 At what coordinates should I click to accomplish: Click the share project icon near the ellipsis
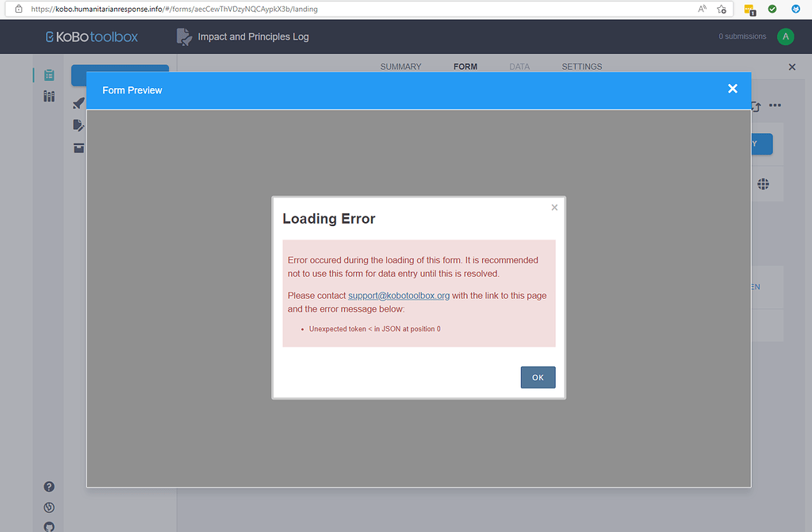[x=753, y=105]
